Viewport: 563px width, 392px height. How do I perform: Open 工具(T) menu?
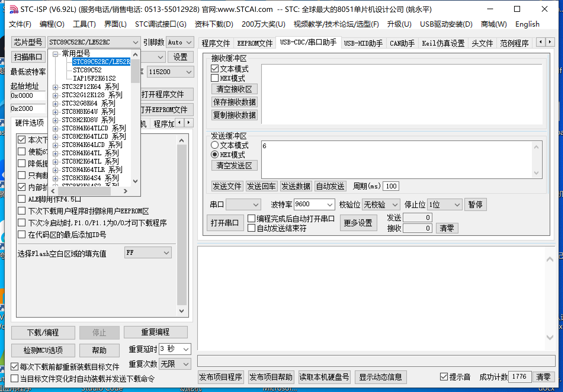(x=84, y=24)
